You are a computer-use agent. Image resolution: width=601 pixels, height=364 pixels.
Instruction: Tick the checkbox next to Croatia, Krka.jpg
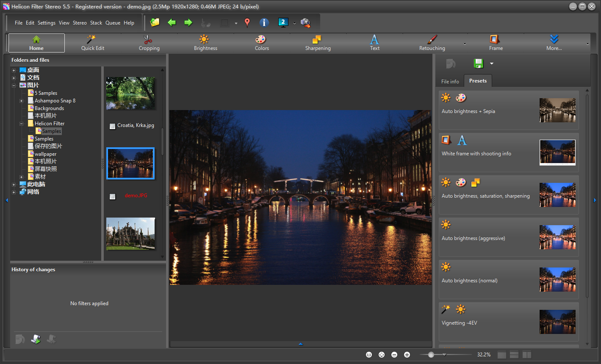click(x=112, y=126)
